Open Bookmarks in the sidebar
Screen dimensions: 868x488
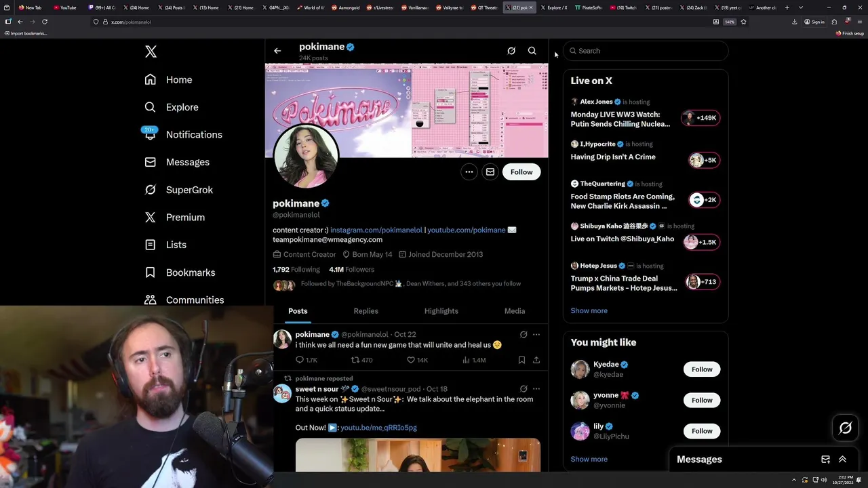pyautogui.click(x=180, y=272)
